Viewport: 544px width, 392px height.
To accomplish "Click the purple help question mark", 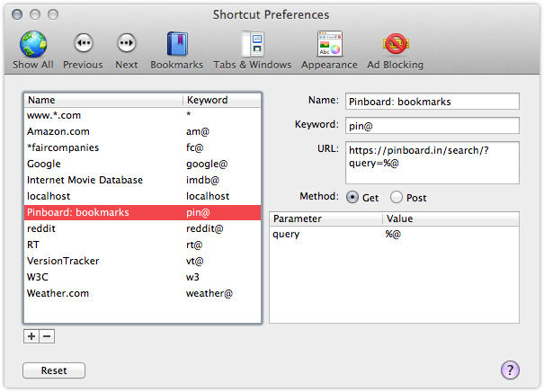I will tap(510, 370).
